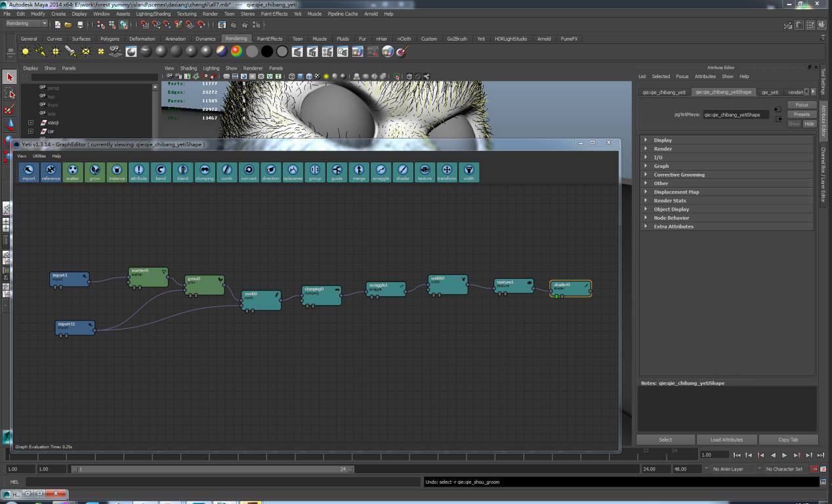Add a direction node in Yeti toolbar
Image resolution: width=832 pixels, height=504 pixels.
[271, 172]
